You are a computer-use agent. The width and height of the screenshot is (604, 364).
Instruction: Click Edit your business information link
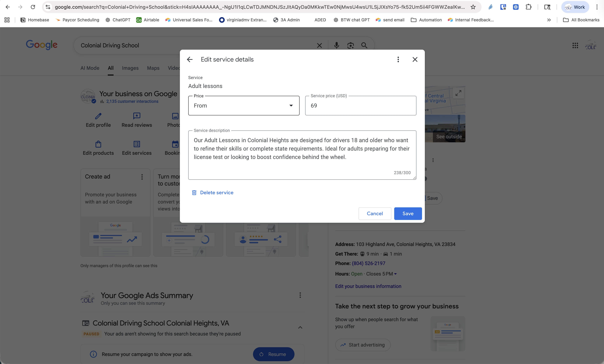click(x=368, y=286)
